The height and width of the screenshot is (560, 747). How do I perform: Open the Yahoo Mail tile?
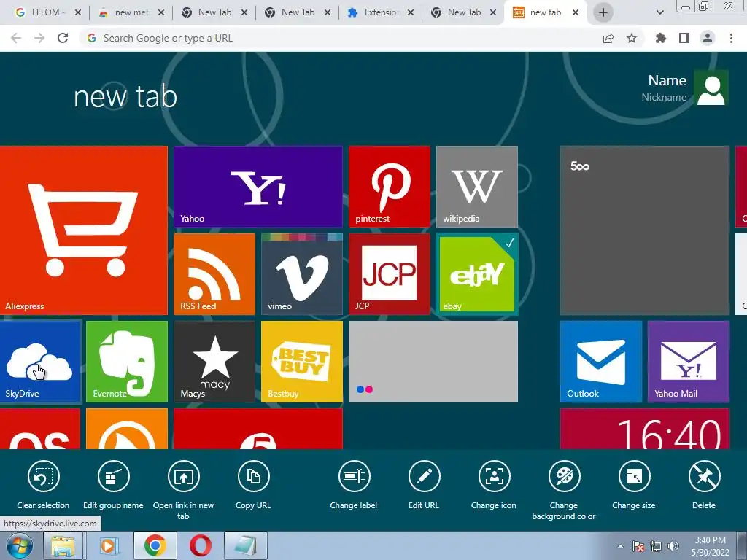[689, 362]
